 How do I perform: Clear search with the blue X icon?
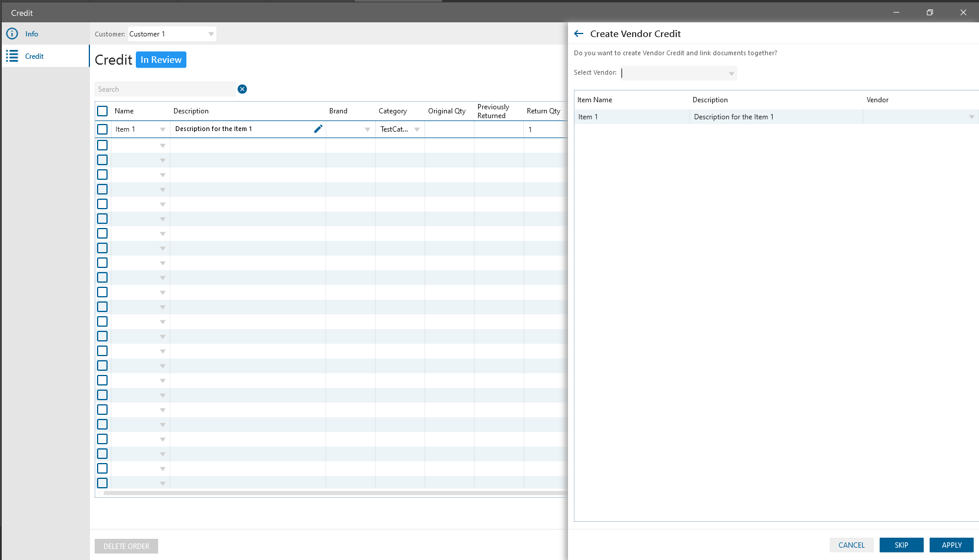(x=242, y=89)
